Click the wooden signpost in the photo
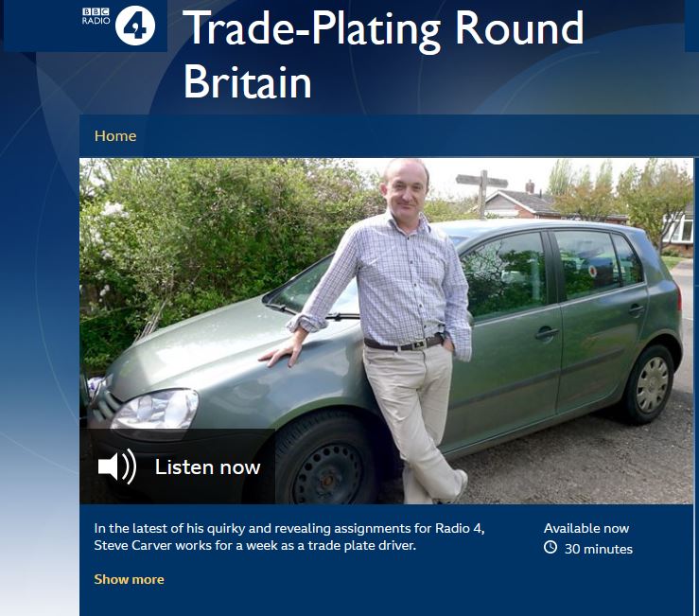The image size is (699, 616). tap(481, 193)
